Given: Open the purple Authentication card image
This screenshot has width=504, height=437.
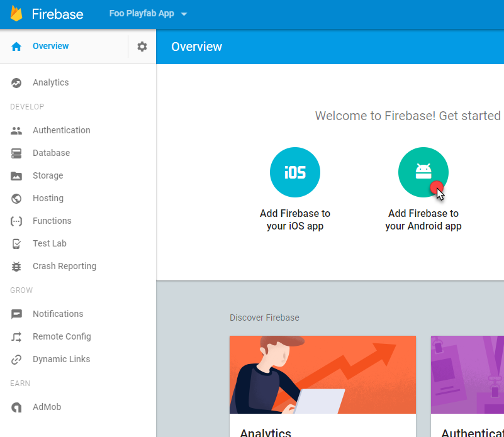Looking at the screenshot, I should click(x=468, y=375).
